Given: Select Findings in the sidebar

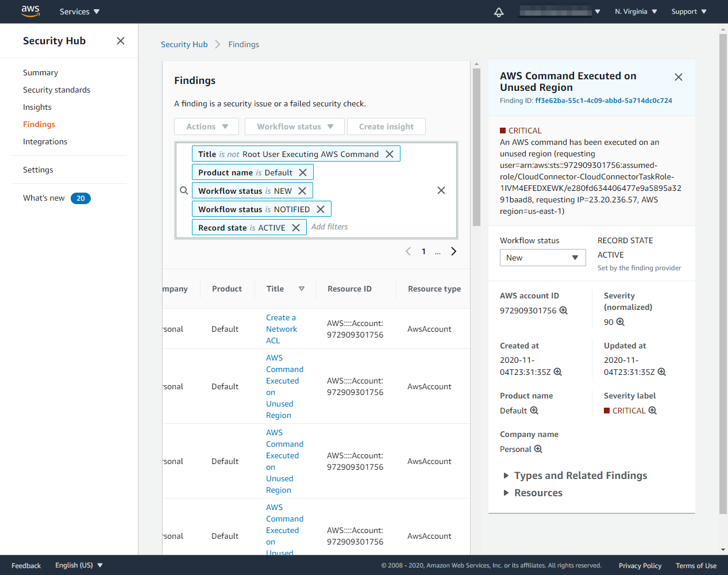Looking at the screenshot, I should coord(39,124).
